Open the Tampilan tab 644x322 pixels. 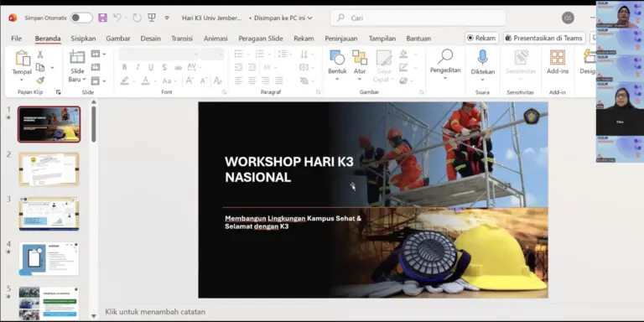[x=382, y=39]
